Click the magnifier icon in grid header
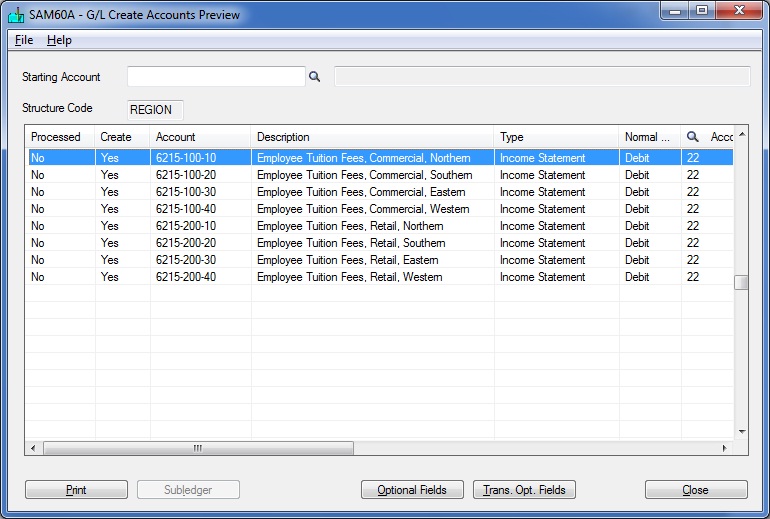This screenshot has width=770, height=519. click(x=692, y=137)
